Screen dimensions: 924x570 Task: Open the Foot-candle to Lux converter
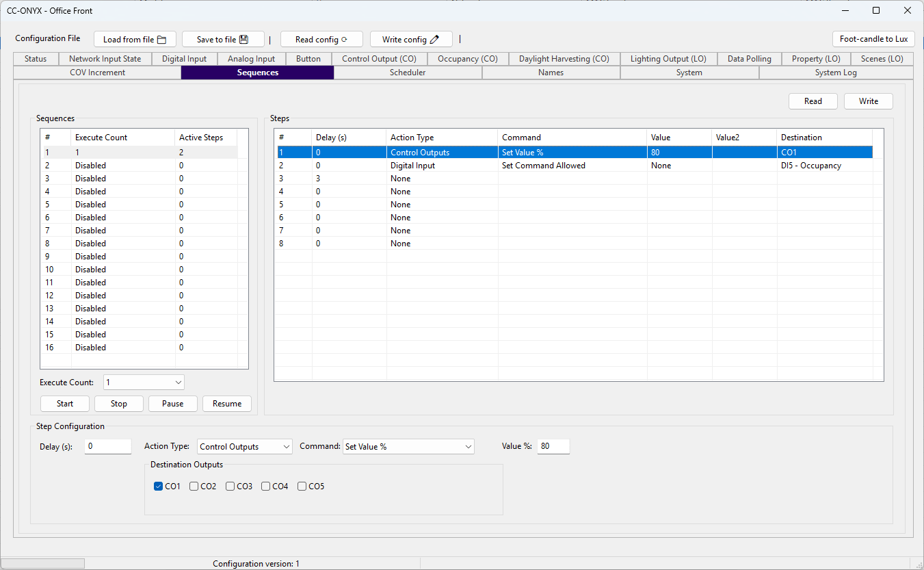(873, 39)
